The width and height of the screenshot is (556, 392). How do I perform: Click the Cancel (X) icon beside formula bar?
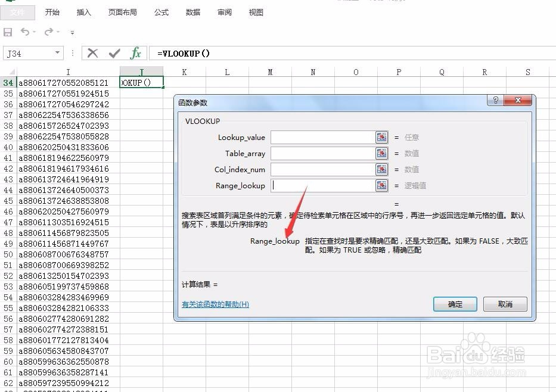(x=92, y=53)
